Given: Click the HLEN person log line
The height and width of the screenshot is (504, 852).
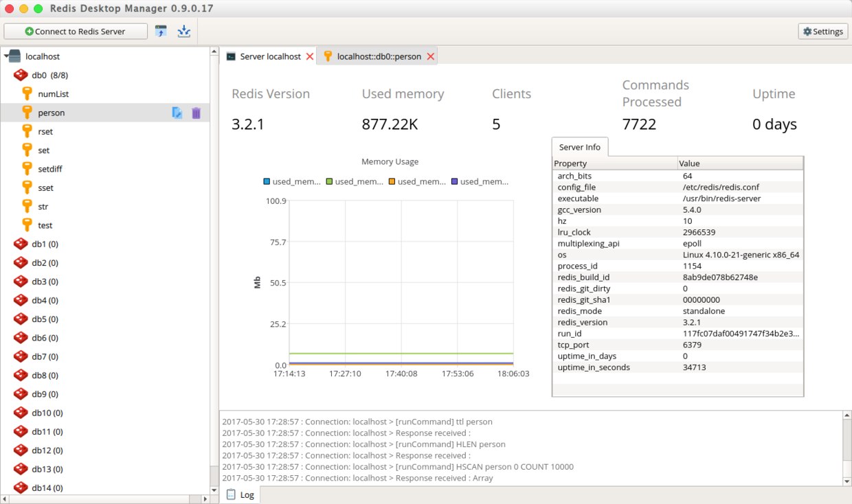Looking at the screenshot, I should [x=364, y=444].
